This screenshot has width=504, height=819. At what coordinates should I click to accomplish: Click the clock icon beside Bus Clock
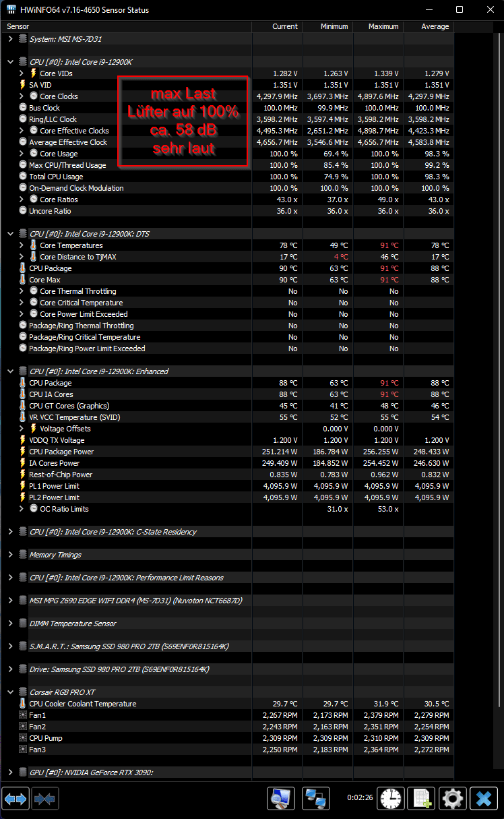(x=24, y=108)
